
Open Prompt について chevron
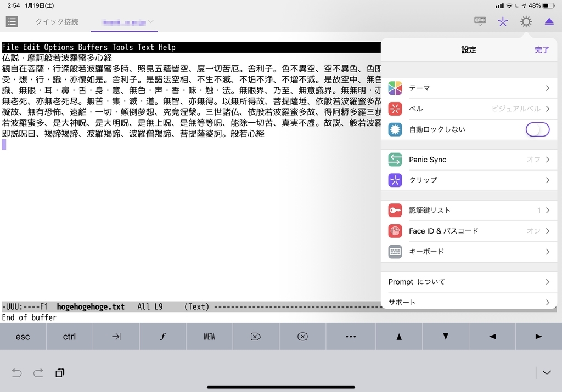(547, 282)
